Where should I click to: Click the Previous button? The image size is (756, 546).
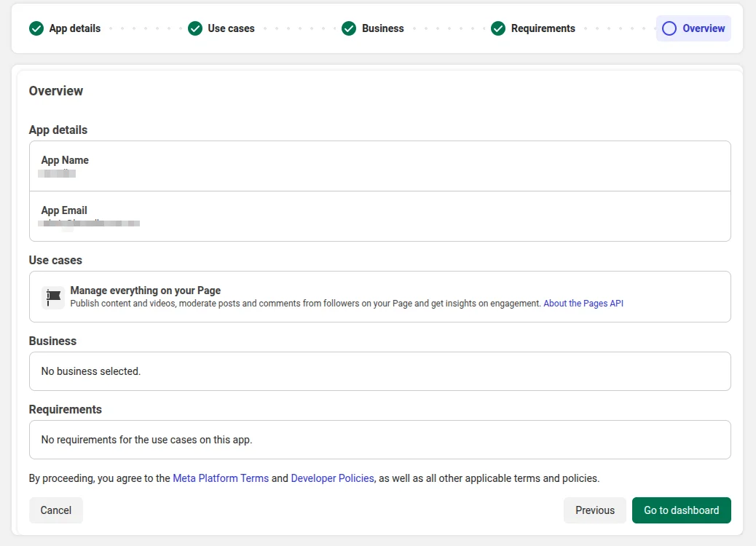(x=594, y=510)
